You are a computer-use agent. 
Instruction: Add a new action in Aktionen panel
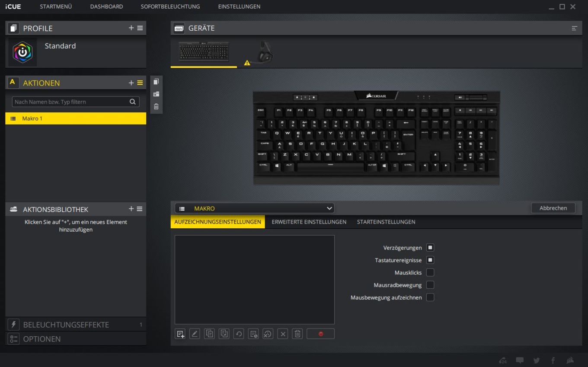(x=131, y=83)
